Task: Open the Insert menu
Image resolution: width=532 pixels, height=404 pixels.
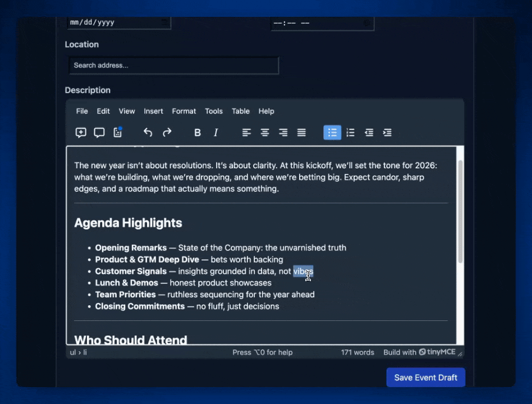Action: 153,111
